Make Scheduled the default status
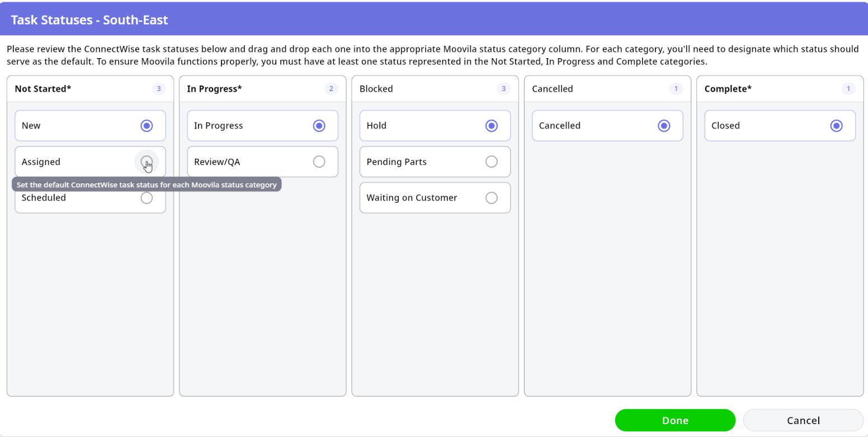The width and height of the screenshot is (868, 437). (147, 198)
